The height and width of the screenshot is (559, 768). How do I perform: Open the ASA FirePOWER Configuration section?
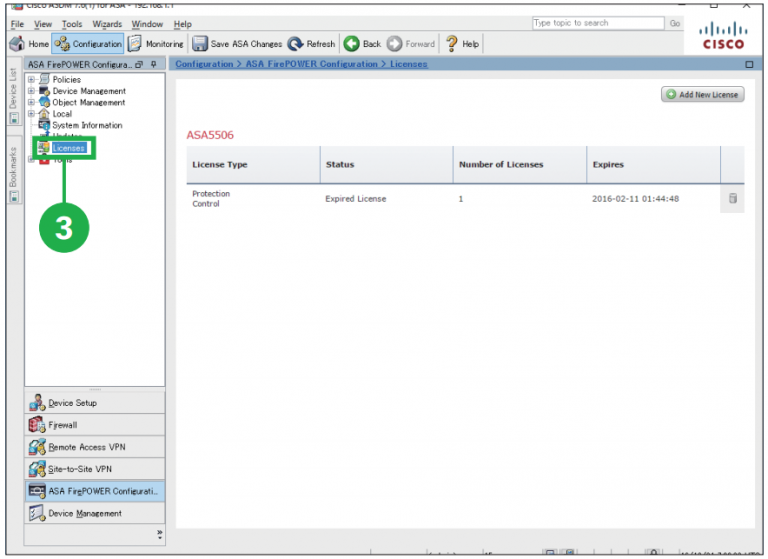pos(95,491)
